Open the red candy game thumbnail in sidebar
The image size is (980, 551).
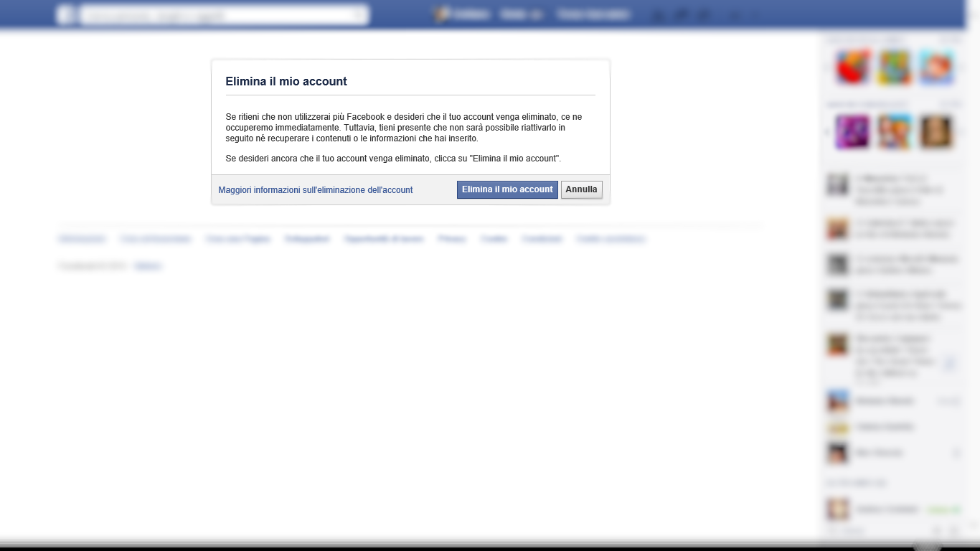point(853,68)
